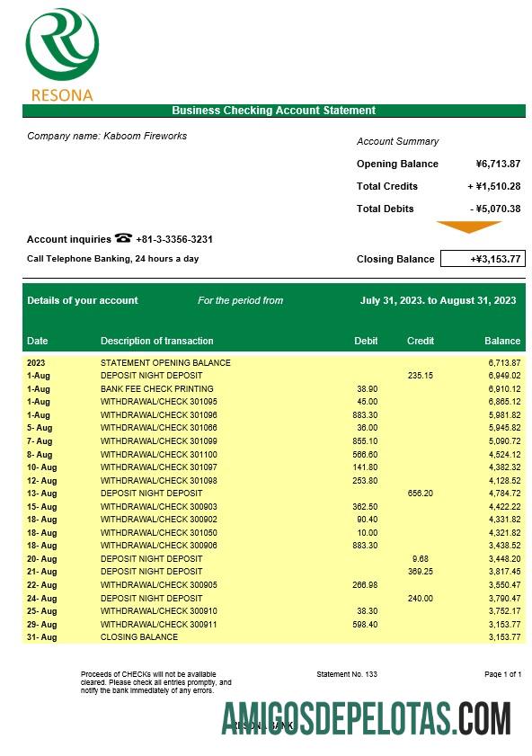Select WITHDRAWAL/CHECK 301097 entry
The image size is (532, 756).
(x=158, y=467)
